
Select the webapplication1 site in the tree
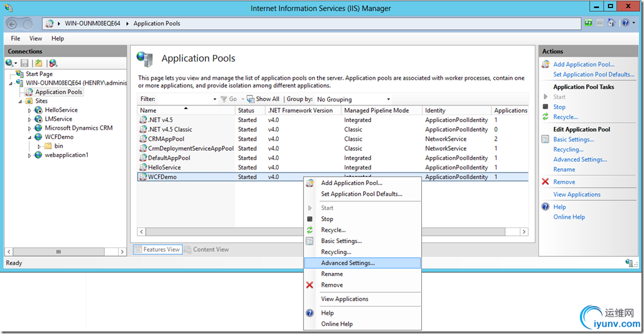tap(66, 155)
